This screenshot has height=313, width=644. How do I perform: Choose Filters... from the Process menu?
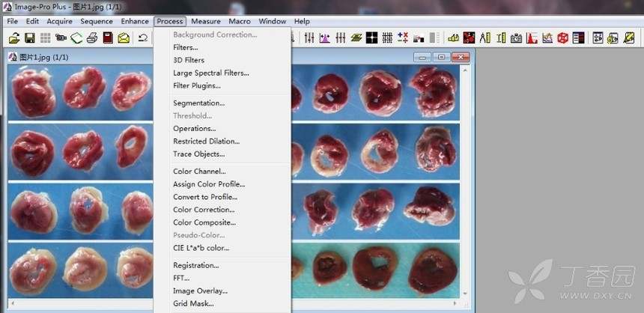(x=185, y=47)
